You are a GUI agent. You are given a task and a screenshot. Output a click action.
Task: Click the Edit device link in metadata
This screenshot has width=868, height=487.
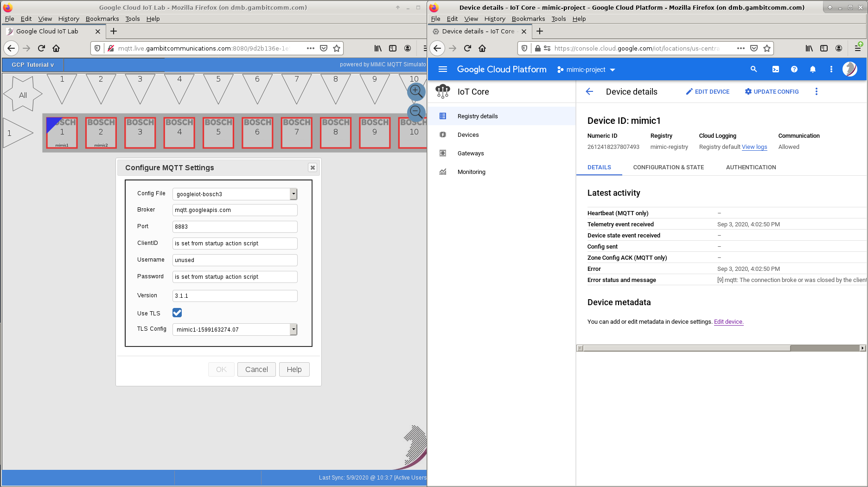click(728, 321)
